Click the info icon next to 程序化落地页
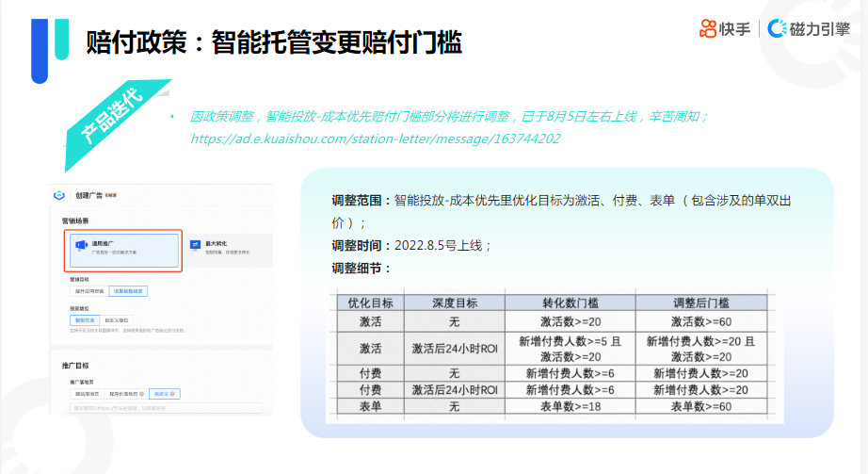 point(142,394)
